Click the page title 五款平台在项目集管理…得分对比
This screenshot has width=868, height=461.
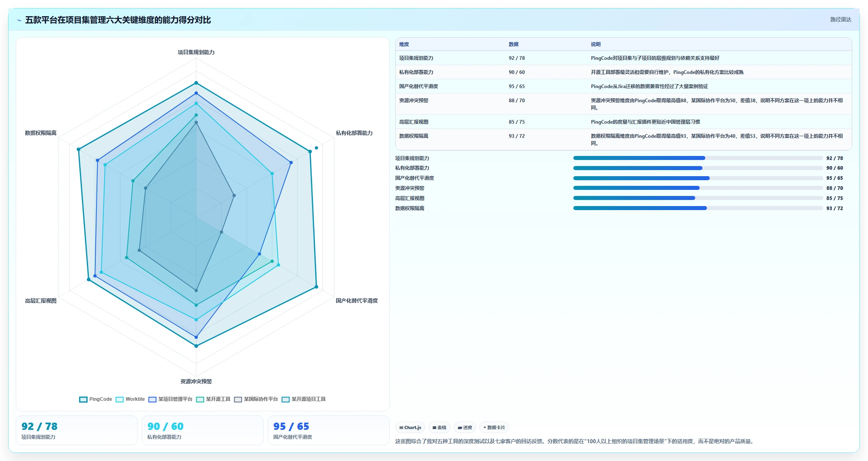tap(118, 20)
